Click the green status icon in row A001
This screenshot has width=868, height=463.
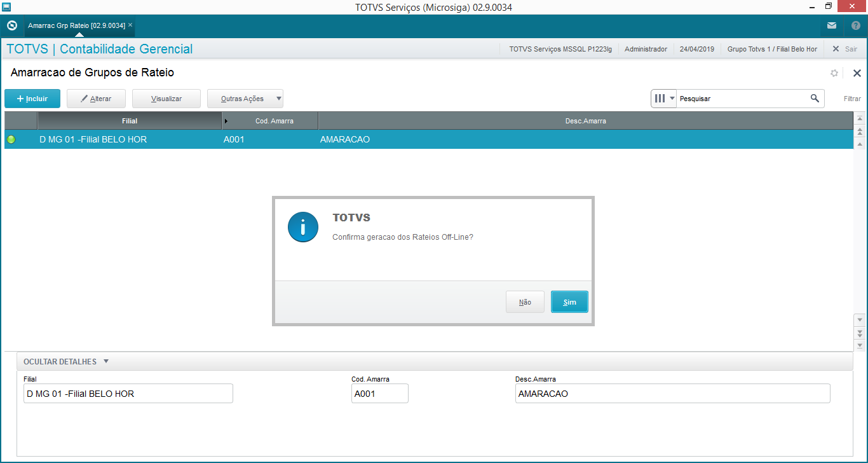(x=11, y=139)
